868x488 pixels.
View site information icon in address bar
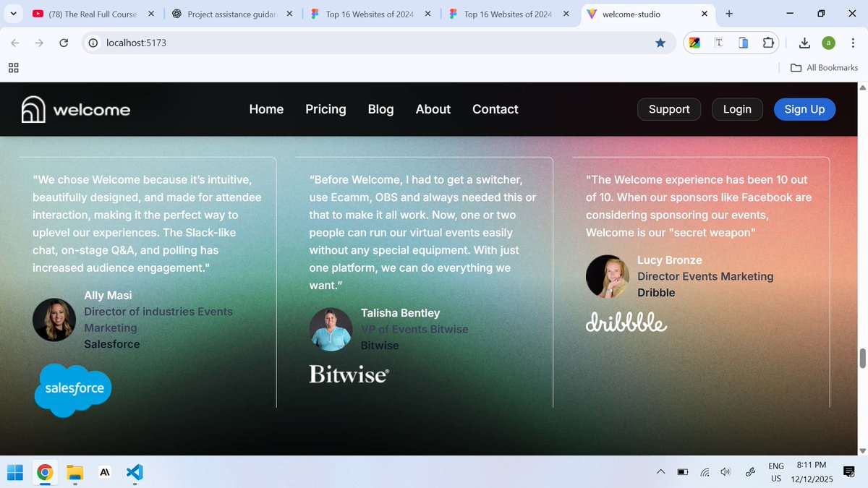pos(93,43)
